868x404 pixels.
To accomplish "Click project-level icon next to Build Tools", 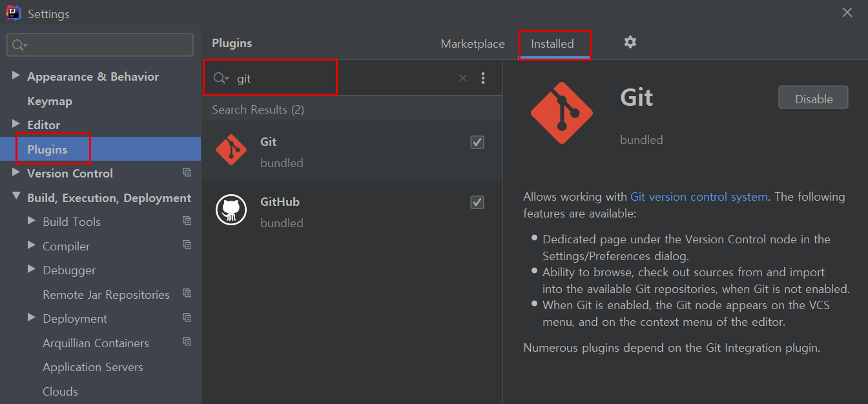I will coord(187,221).
